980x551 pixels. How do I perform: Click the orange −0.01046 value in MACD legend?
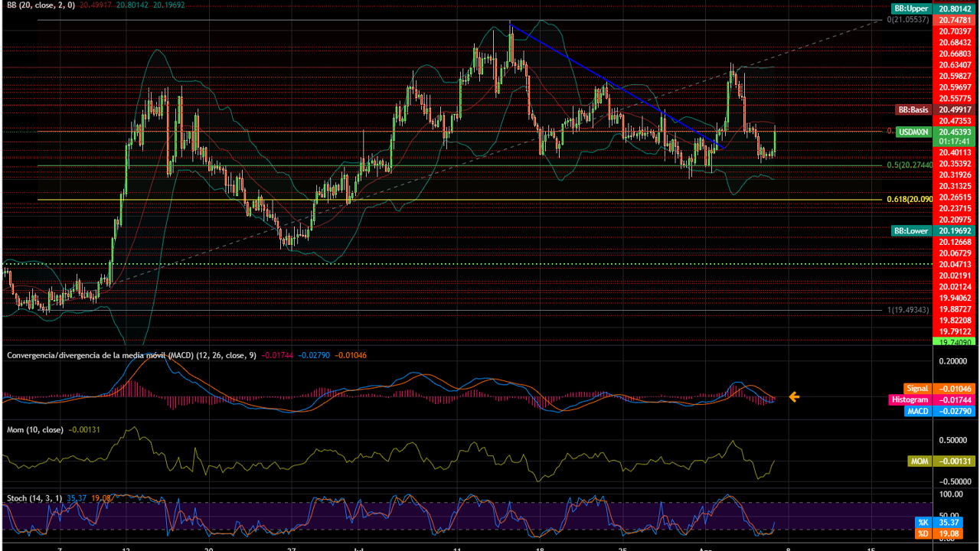[x=350, y=355]
